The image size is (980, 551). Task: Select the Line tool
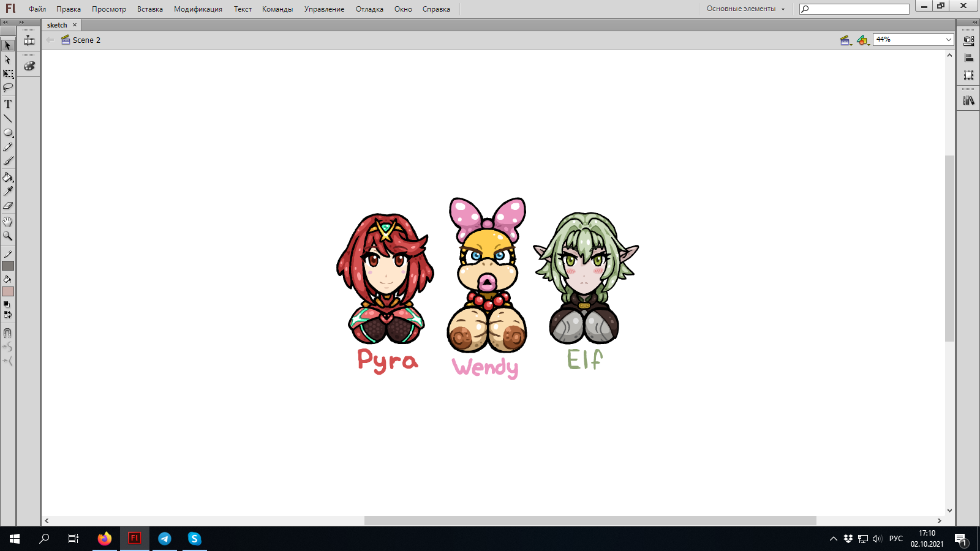(x=8, y=118)
